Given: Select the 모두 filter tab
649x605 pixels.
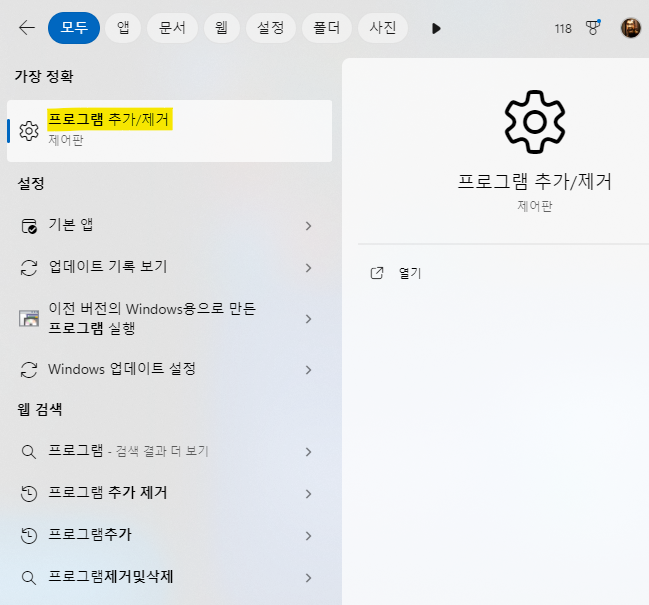Looking at the screenshot, I should [x=74, y=28].
